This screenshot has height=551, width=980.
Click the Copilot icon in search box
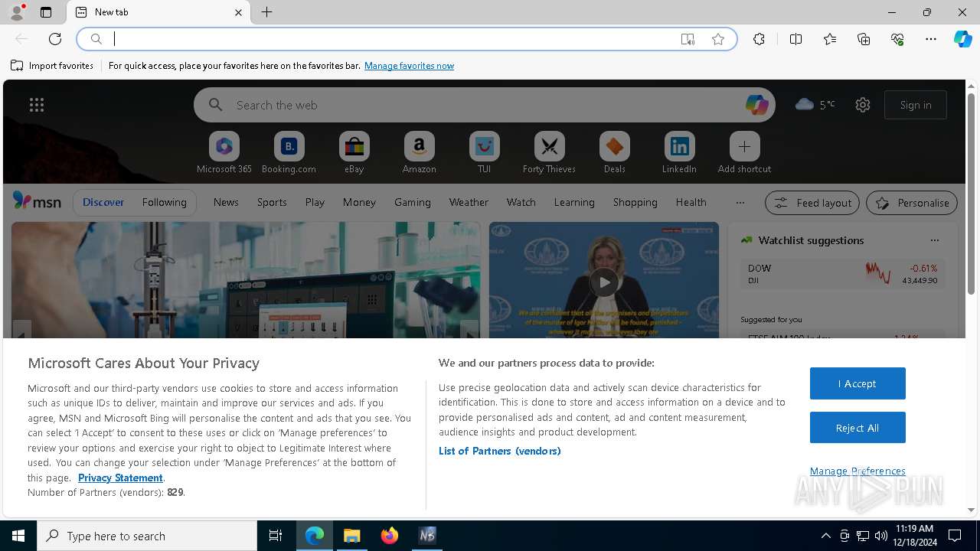pyautogui.click(x=756, y=105)
